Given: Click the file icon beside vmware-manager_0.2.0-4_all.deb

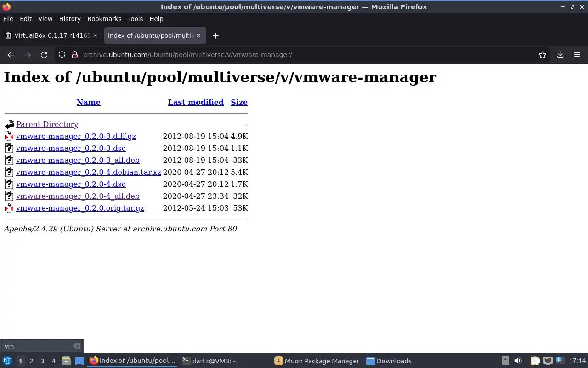Looking at the screenshot, I should click(x=10, y=196).
